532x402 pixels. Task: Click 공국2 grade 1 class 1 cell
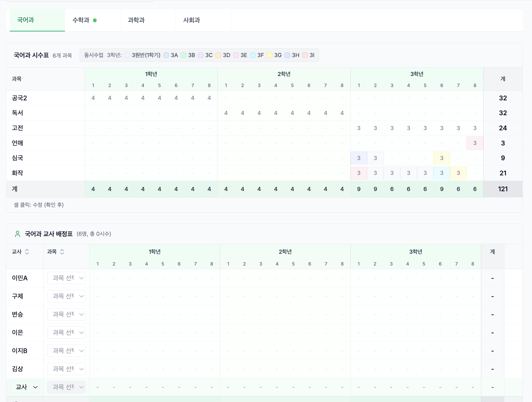coord(93,98)
